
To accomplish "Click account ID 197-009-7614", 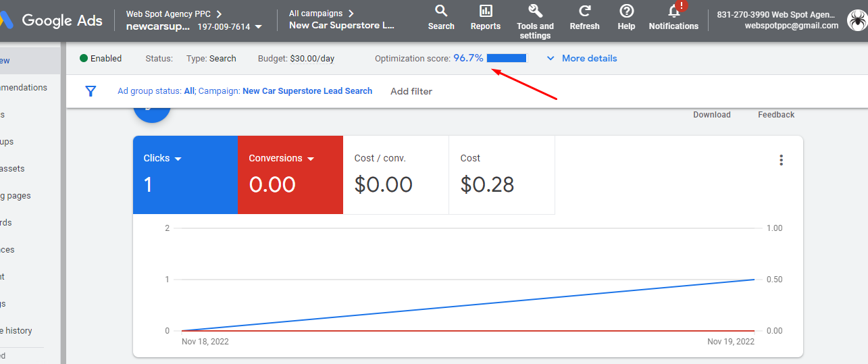I will 224,27.
